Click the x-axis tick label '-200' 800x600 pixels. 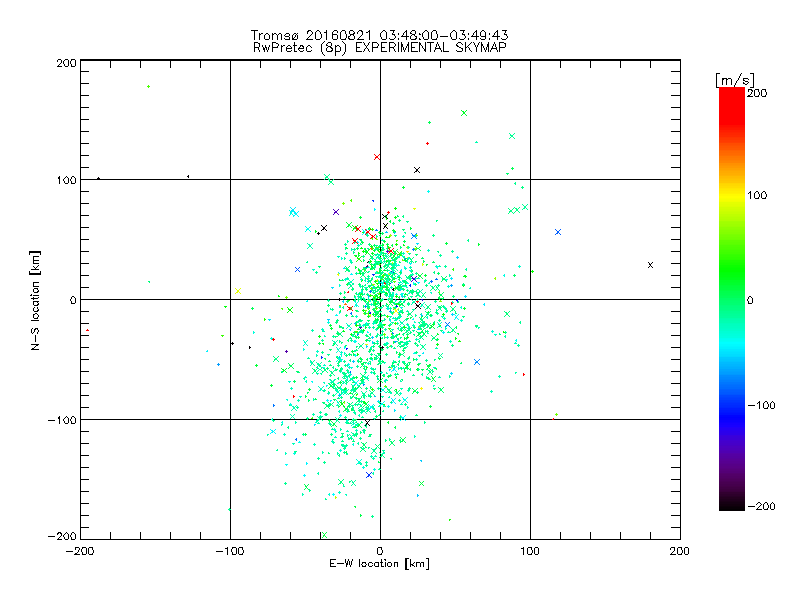[x=80, y=551]
